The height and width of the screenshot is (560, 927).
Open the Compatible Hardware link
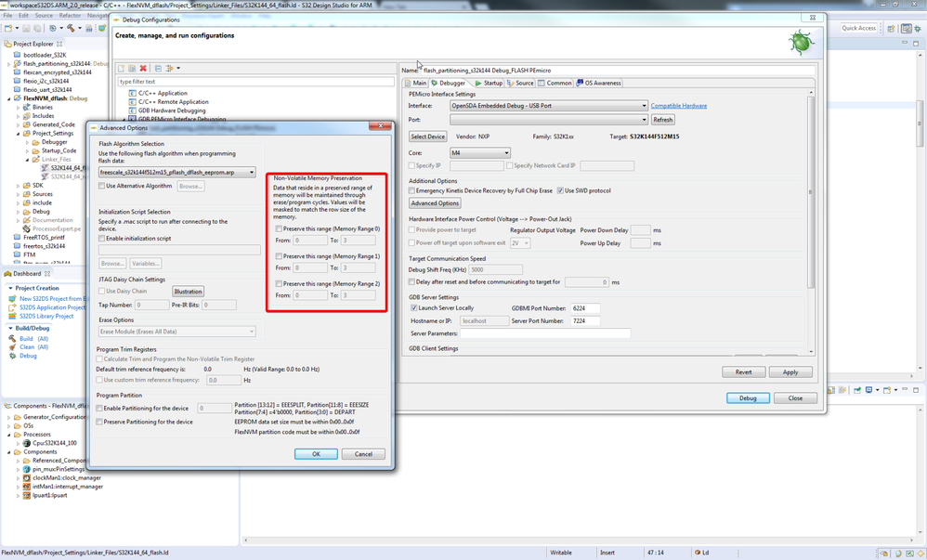coord(679,106)
